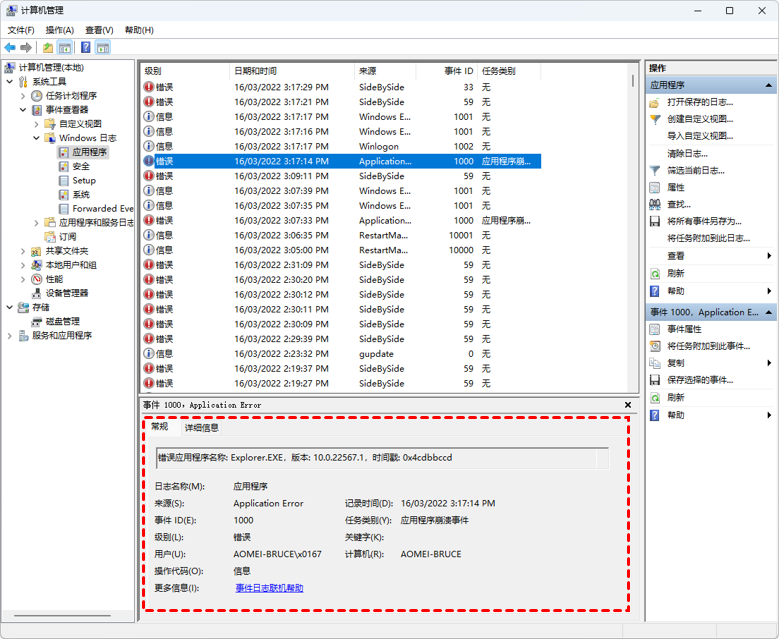779x639 pixels.
Task: Toggle the show/hide action pane toolbar icon
Action: (x=103, y=48)
